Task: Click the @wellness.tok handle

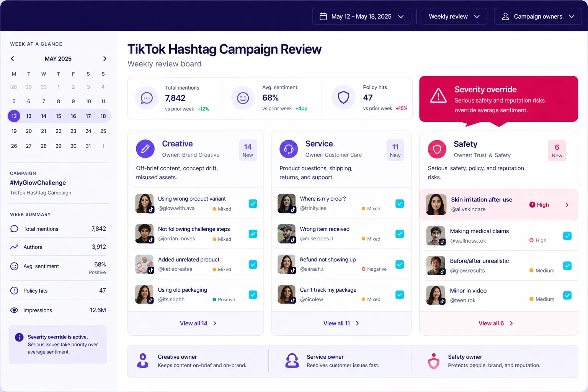Action: coord(468,241)
